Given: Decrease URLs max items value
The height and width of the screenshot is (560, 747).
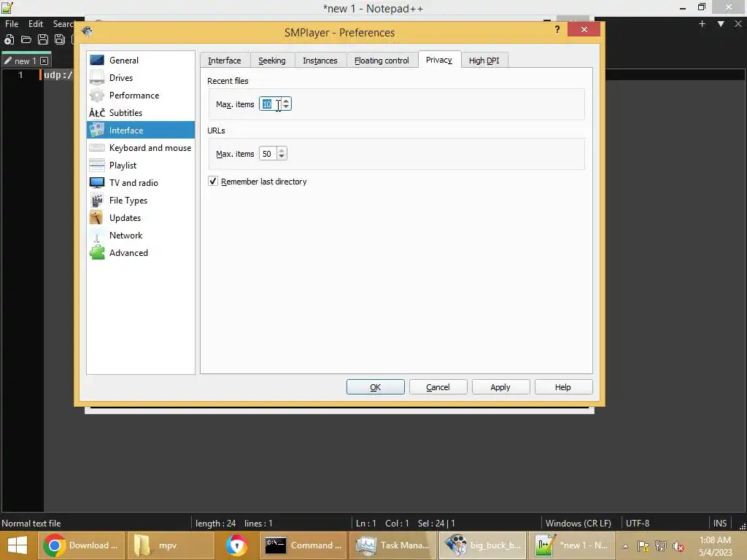Looking at the screenshot, I should pos(282,157).
